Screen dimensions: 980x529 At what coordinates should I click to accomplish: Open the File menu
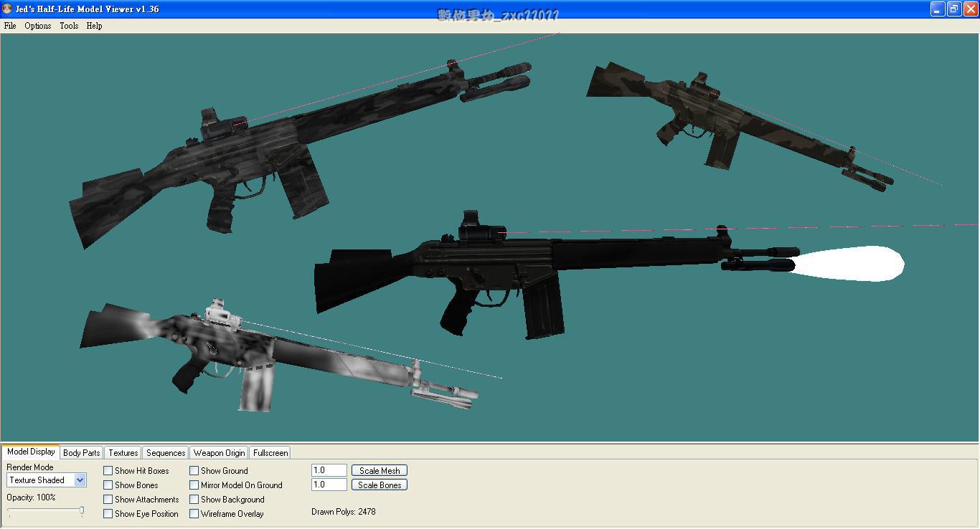[10, 26]
